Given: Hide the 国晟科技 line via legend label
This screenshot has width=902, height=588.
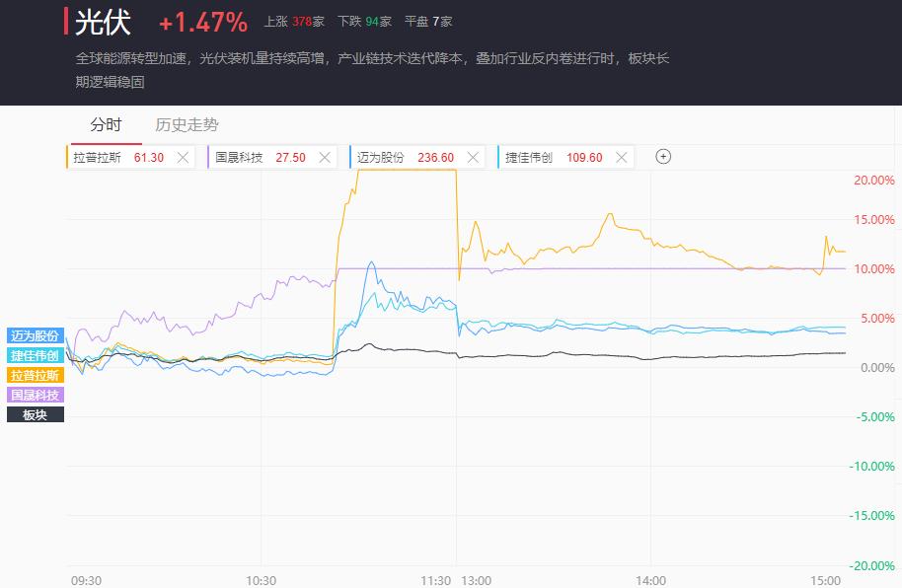Looking at the screenshot, I should click(36, 395).
